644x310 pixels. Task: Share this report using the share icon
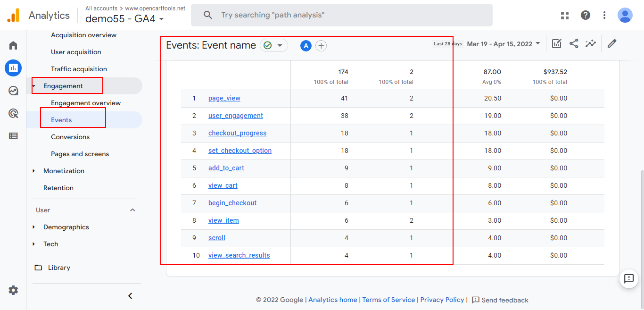pos(574,43)
